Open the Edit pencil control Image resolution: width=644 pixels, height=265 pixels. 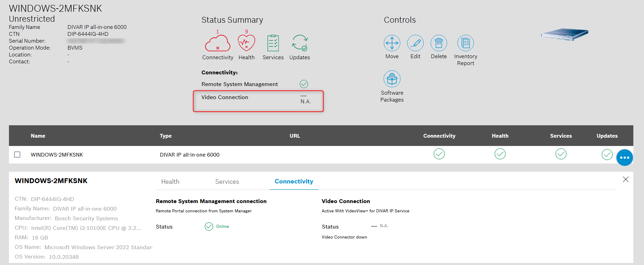(x=415, y=43)
